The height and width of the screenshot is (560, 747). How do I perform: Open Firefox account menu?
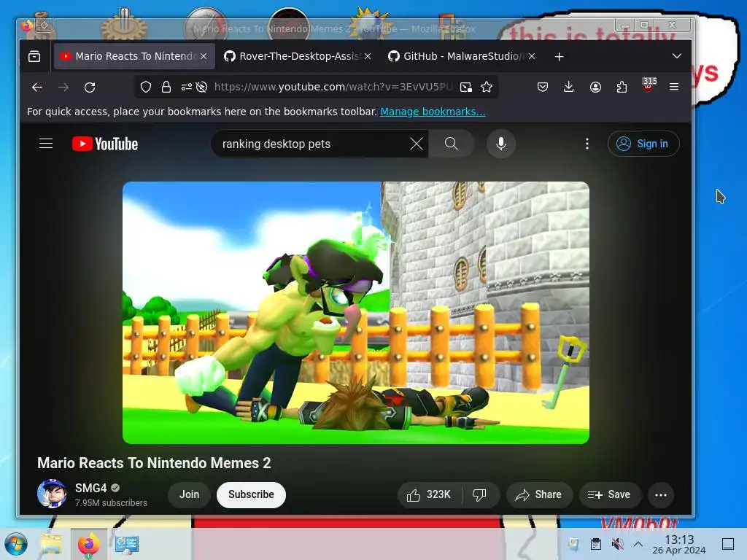point(595,87)
